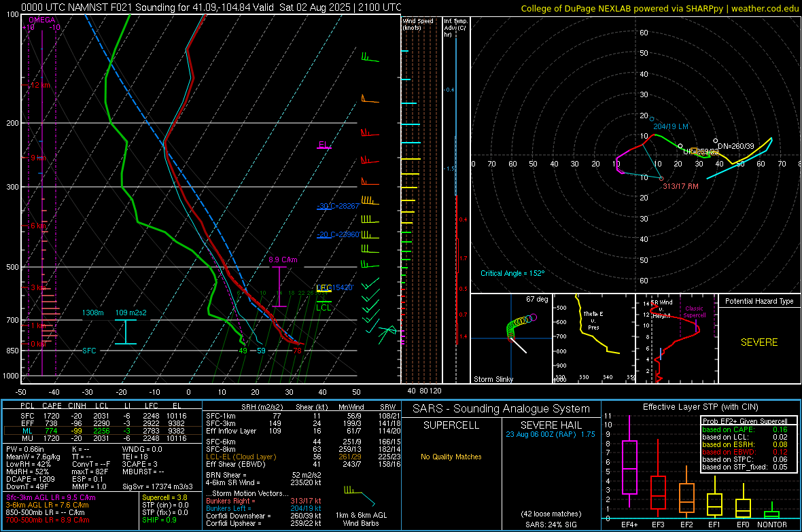This screenshot has width=802, height=532.
Task: Click the 12 km height marker
Action: pos(40,85)
